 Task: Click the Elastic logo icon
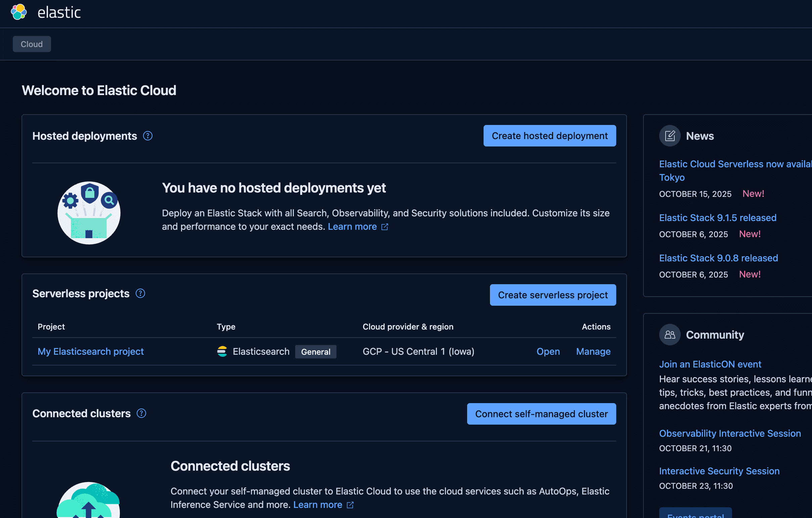click(x=19, y=12)
